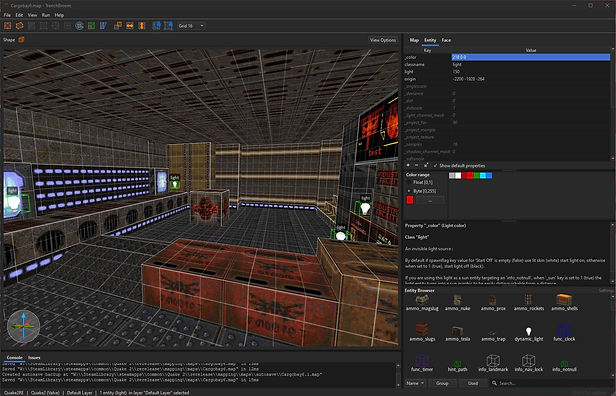616x396 pixels.
Task: Select the classname property row
Action: click(507, 64)
